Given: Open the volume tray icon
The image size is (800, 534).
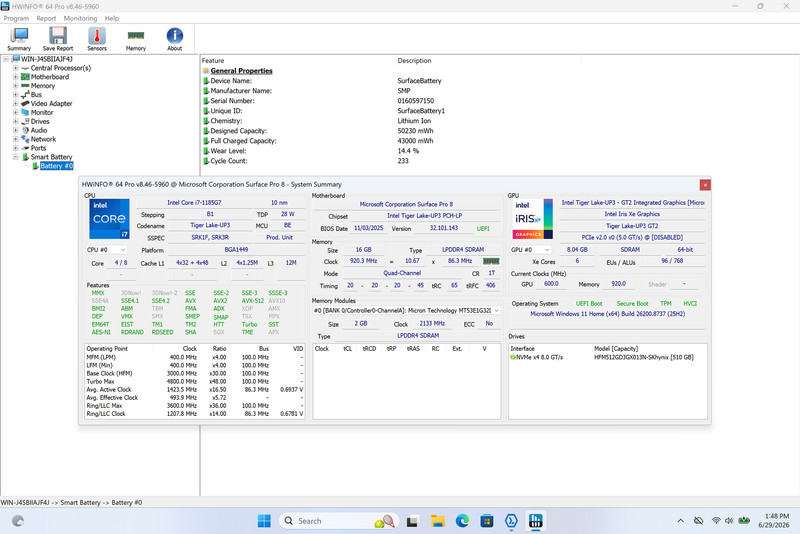Looking at the screenshot, I should pos(729,521).
